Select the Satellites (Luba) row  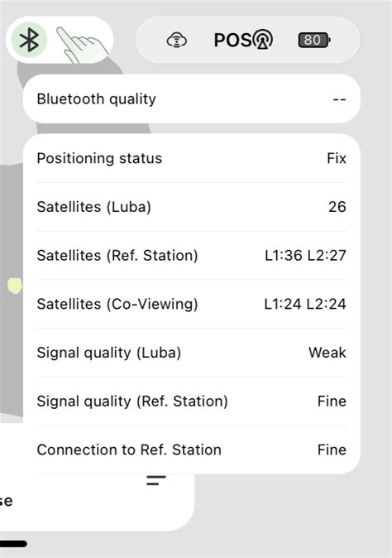[192, 207]
